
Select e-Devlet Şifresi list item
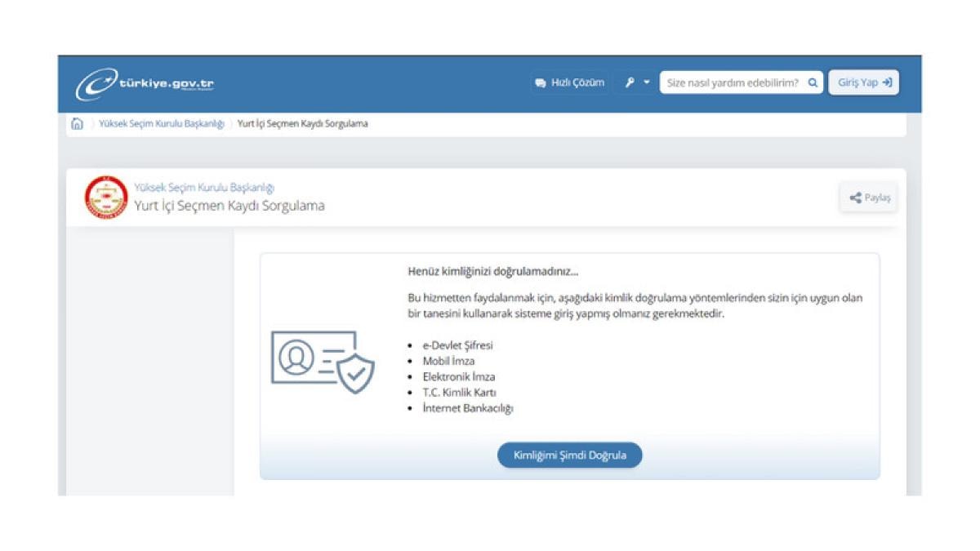click(457, 345)
